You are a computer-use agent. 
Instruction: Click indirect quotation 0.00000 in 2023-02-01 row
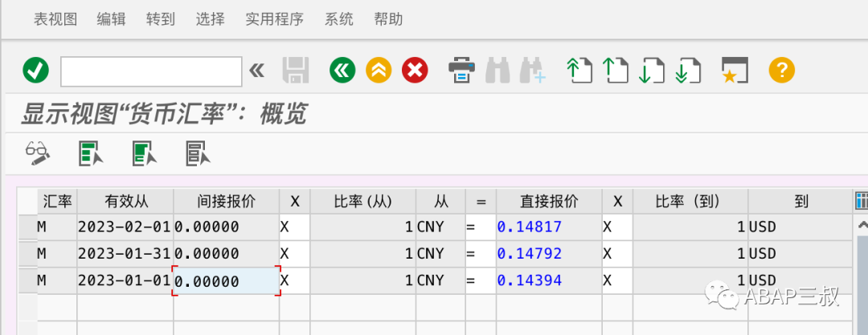click(227, 227)
